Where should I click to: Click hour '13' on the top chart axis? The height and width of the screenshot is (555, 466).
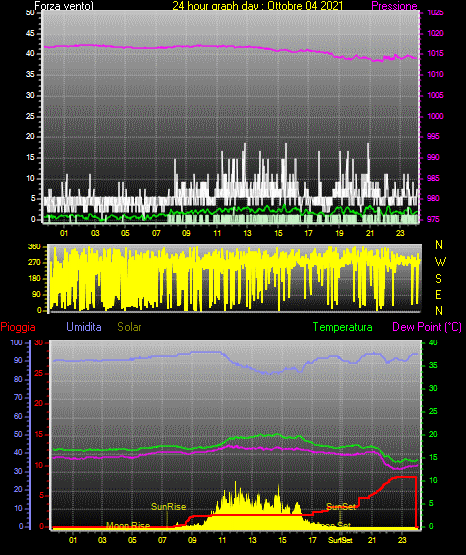pos(247,233)
